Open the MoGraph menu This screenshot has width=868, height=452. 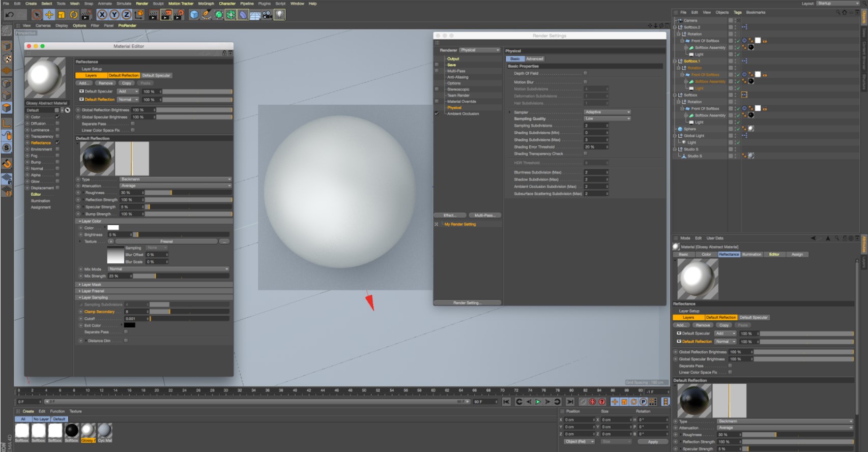(x=206, y=4)
